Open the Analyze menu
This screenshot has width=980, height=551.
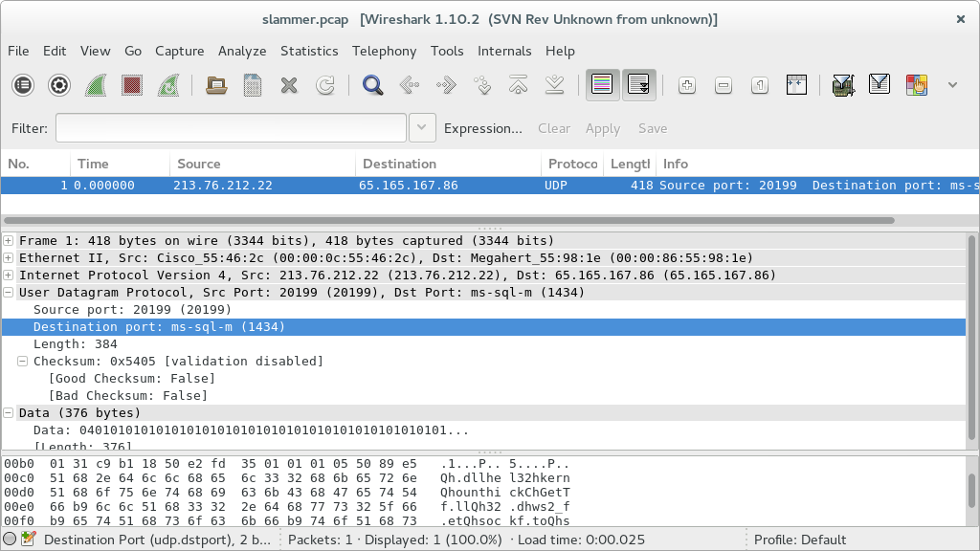[x=242, y=52]
